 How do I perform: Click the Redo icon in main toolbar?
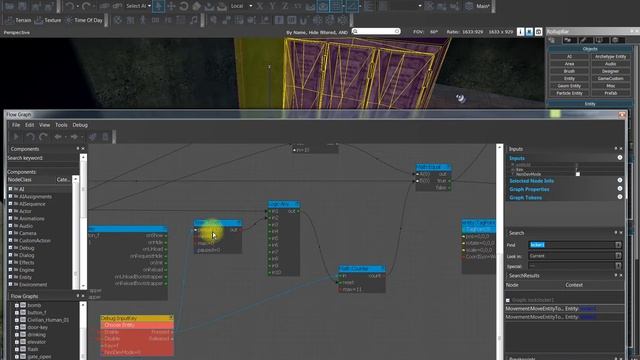click(x=87, y=6)
